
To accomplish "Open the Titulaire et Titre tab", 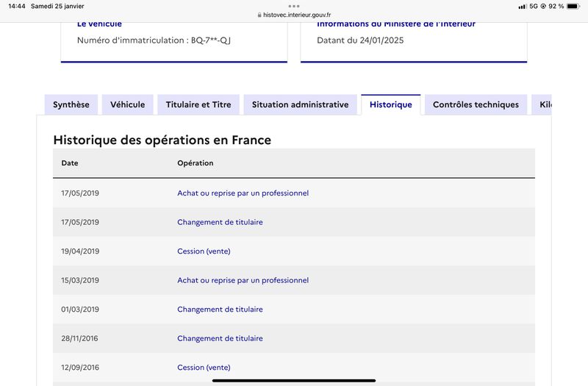I will click(x=198, y=104).
